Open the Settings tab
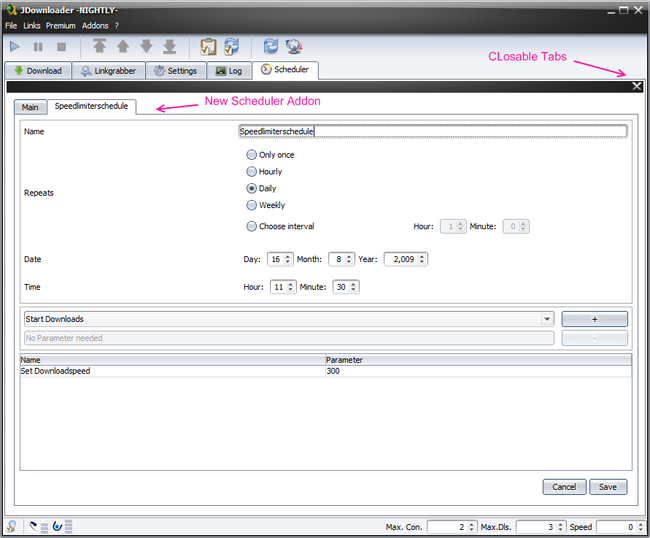This screenshot has height=538, width=650. tap(176, 71)
